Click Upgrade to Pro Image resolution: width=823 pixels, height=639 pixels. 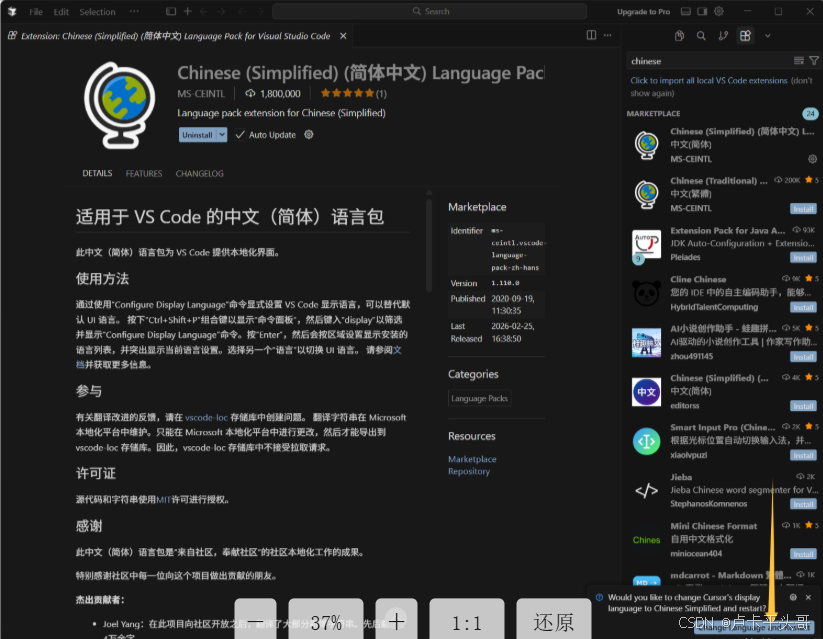click(643, 12)
